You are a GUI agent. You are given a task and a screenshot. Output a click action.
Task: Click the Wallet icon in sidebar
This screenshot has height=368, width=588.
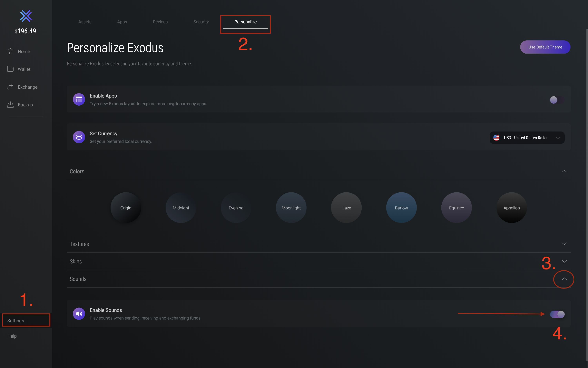[10, 69]
